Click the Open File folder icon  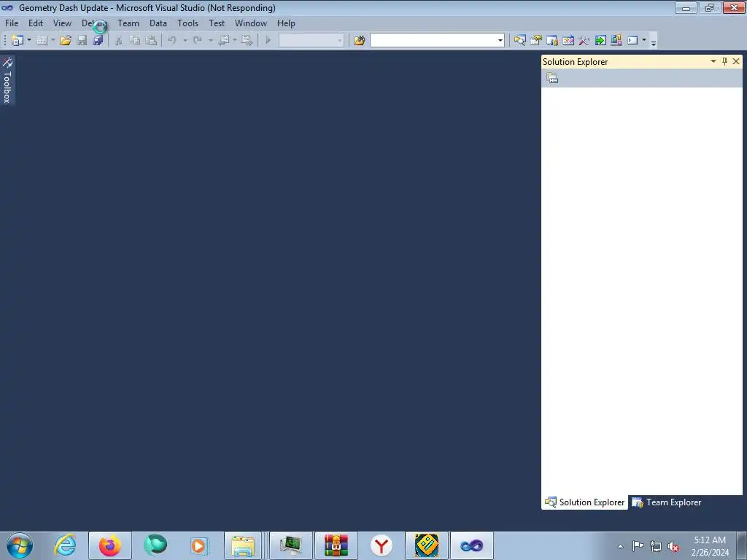(x=66, y=41)
